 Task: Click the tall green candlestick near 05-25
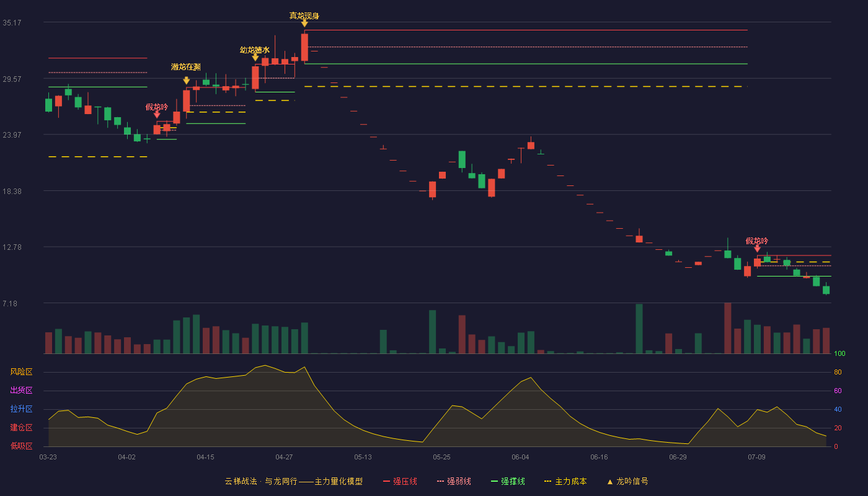coord(462,159)
